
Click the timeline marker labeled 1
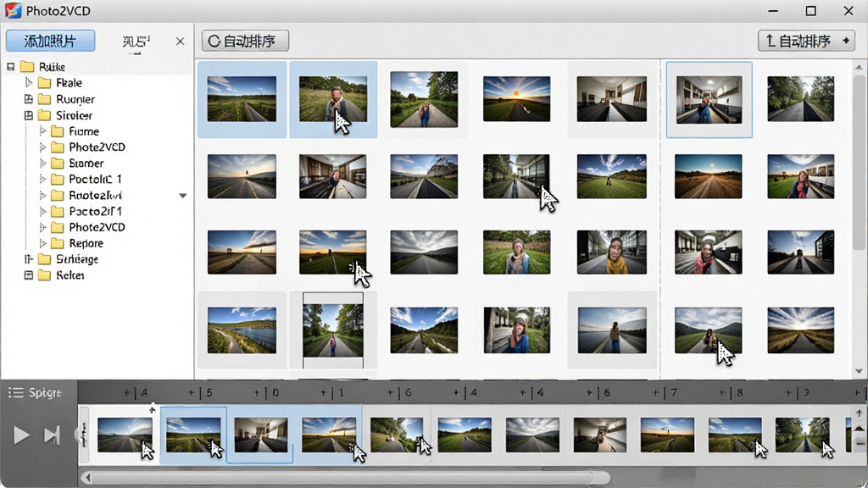tap(341, 393)
